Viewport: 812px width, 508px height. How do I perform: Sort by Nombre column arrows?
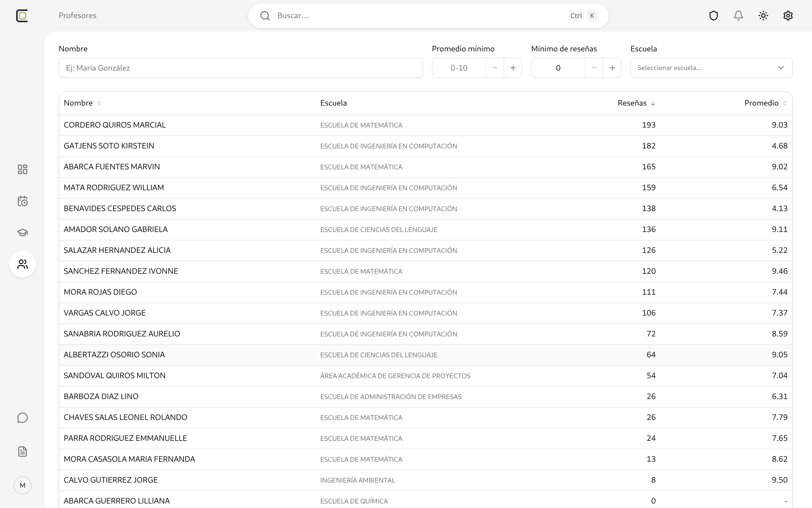click(x=99, y=103)
